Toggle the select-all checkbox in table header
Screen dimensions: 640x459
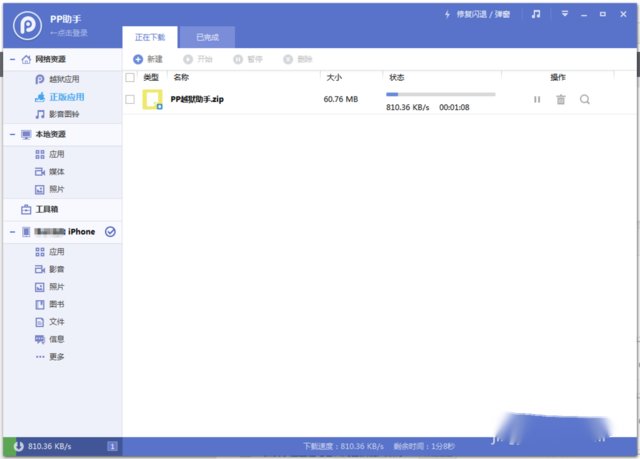pos(130,77)
